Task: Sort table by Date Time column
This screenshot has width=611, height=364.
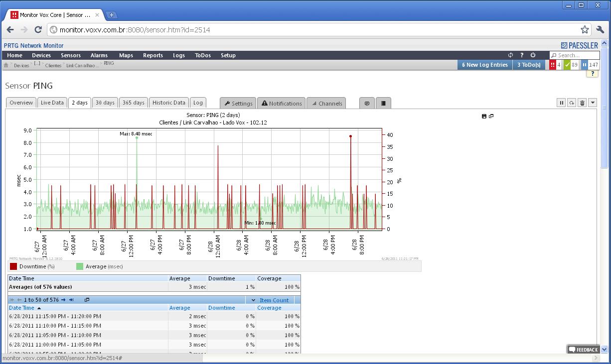Action: coord(22,308)
